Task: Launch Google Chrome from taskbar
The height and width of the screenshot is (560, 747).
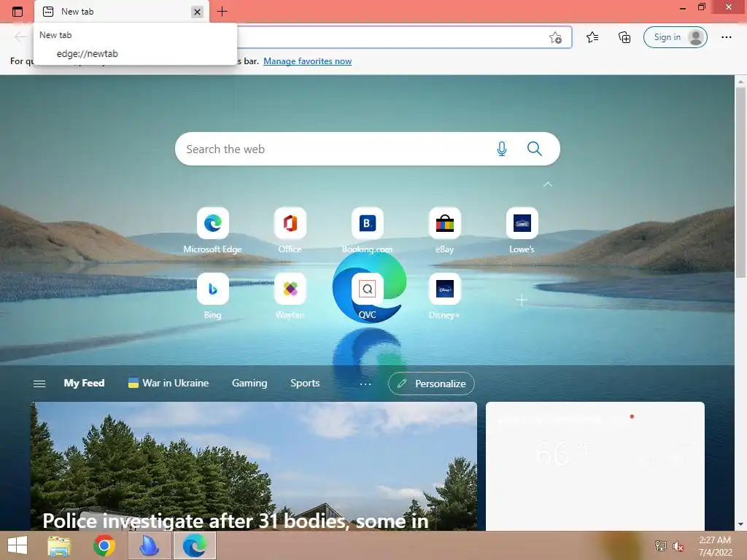Action: [104, 545]
